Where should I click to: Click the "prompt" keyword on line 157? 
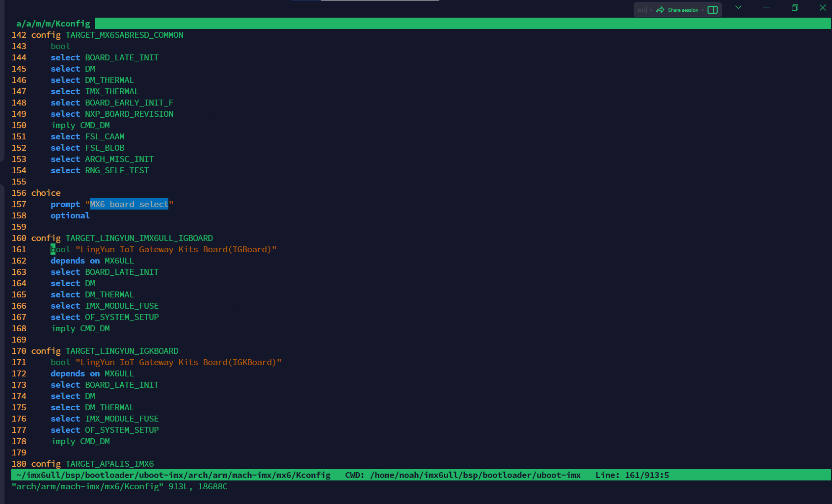(x=65, y=204)
